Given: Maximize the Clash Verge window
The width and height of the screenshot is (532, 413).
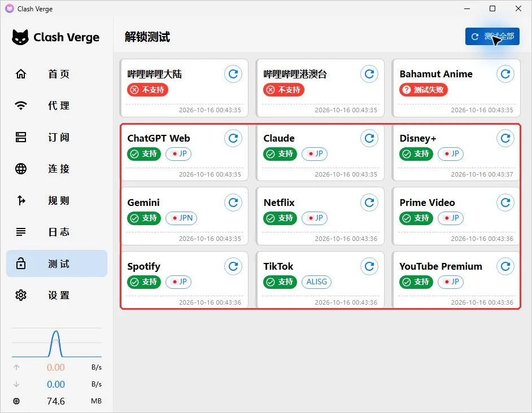Looking at the screenshot, I should (x=492, y=8).
